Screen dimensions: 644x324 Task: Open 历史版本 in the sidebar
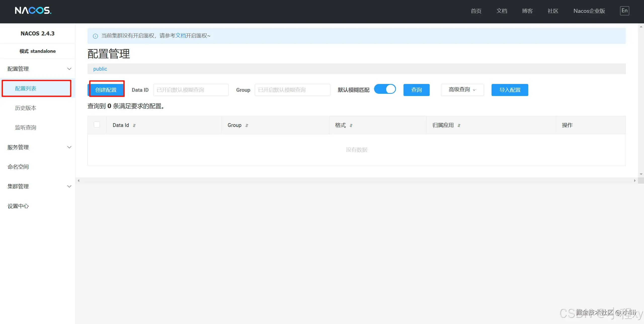click(26, 108)
